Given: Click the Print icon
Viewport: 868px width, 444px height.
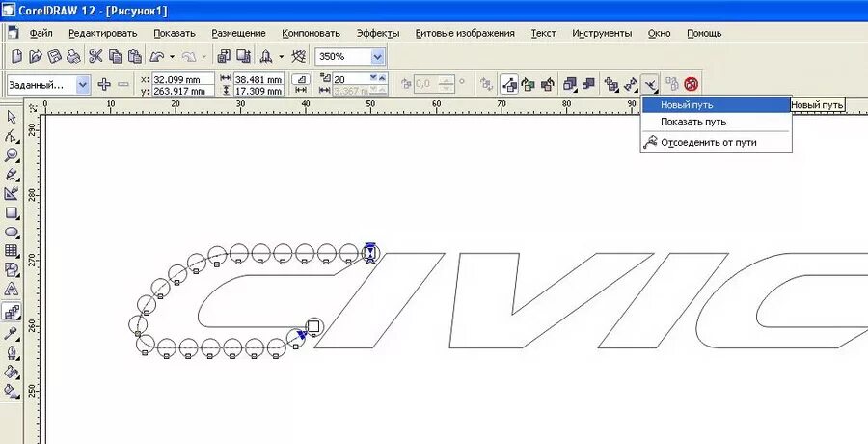Looking at the screenshot, I should click(73, 57).
